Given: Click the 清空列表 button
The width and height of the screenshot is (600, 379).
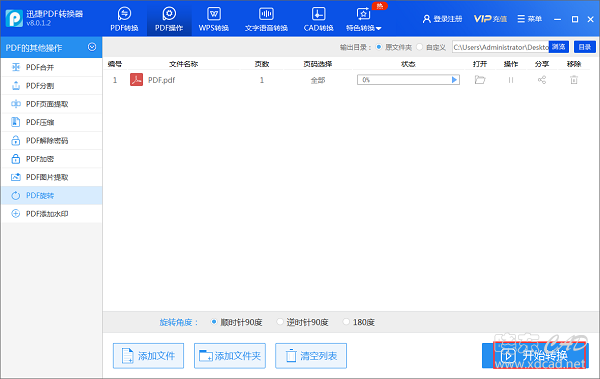Looking at the screenshot, I should [x=311, y=356].
